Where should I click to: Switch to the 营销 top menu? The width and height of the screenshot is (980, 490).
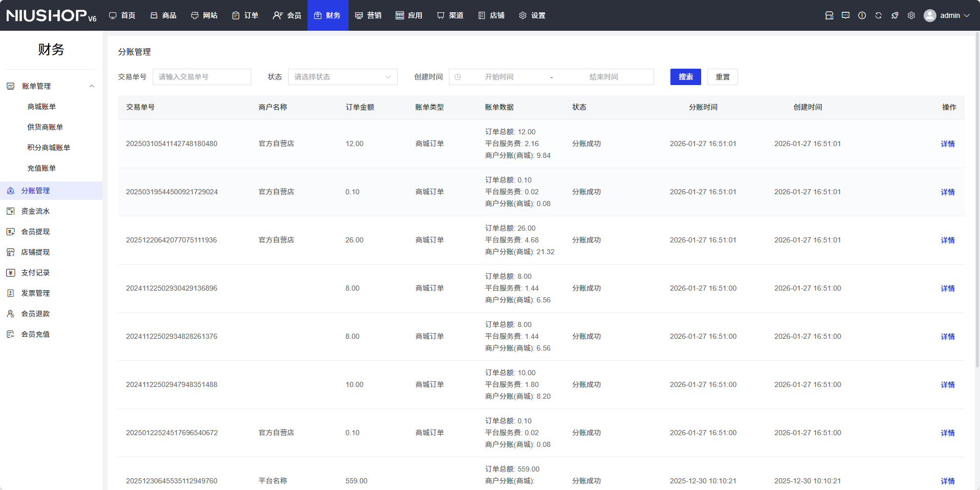coord(369,15)
